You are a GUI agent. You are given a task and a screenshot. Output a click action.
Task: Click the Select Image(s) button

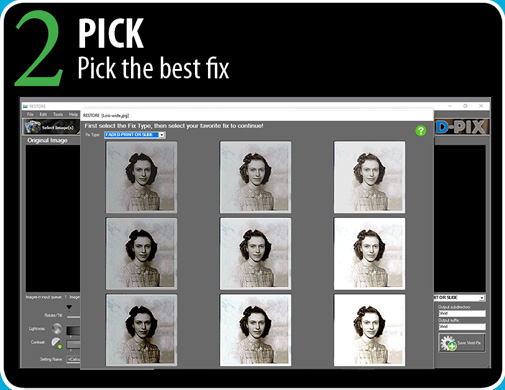[52, 127]
